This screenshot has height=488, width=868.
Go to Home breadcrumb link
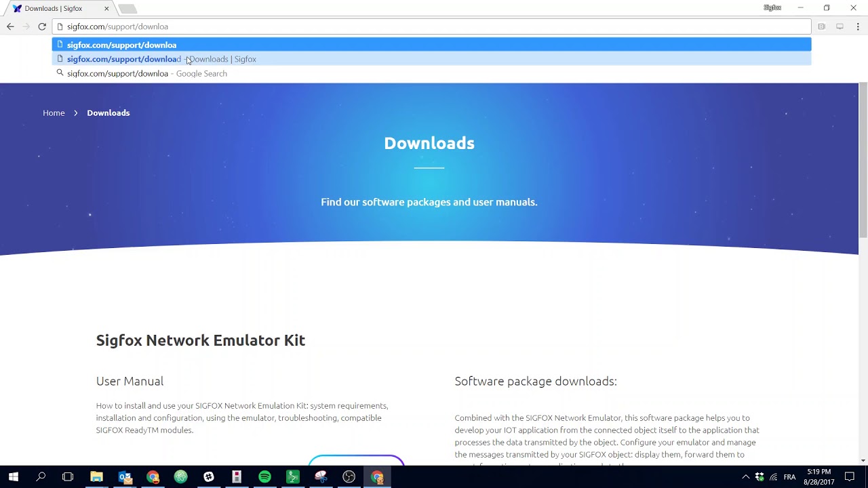tap(54, 113)
